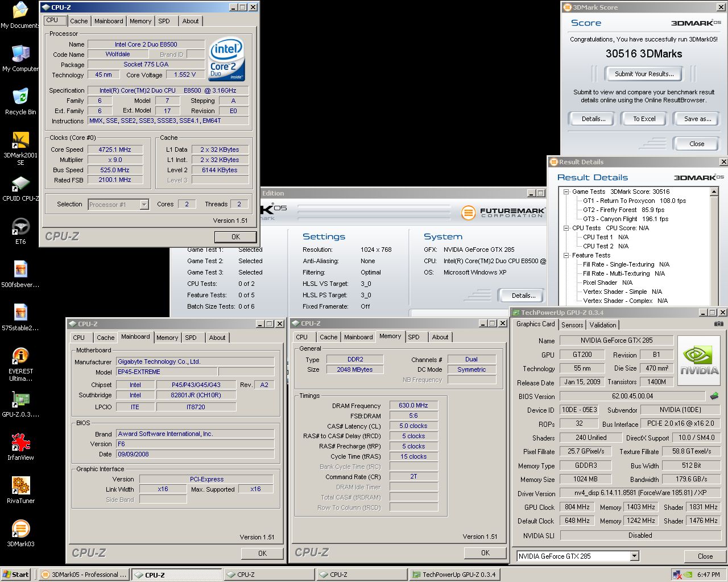Open 575stable2 file icon on desktop
The width and height of the screenshot is (728, 582).
20,318
